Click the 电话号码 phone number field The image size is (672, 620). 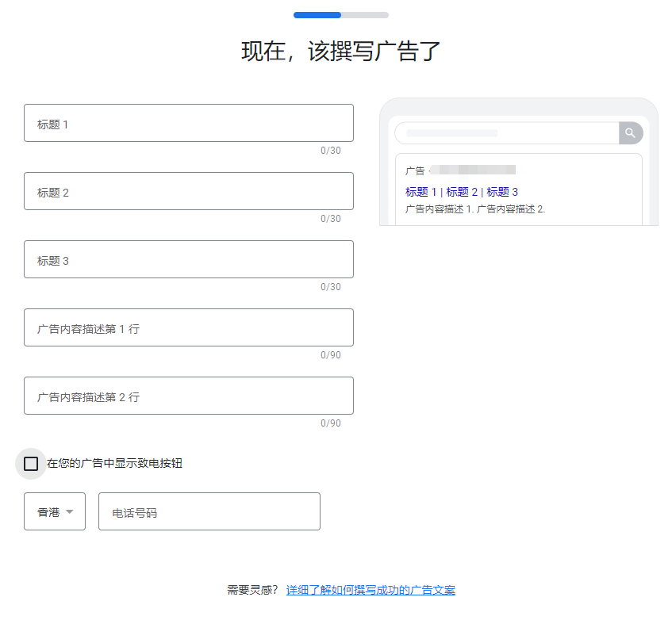click(209, 511)
